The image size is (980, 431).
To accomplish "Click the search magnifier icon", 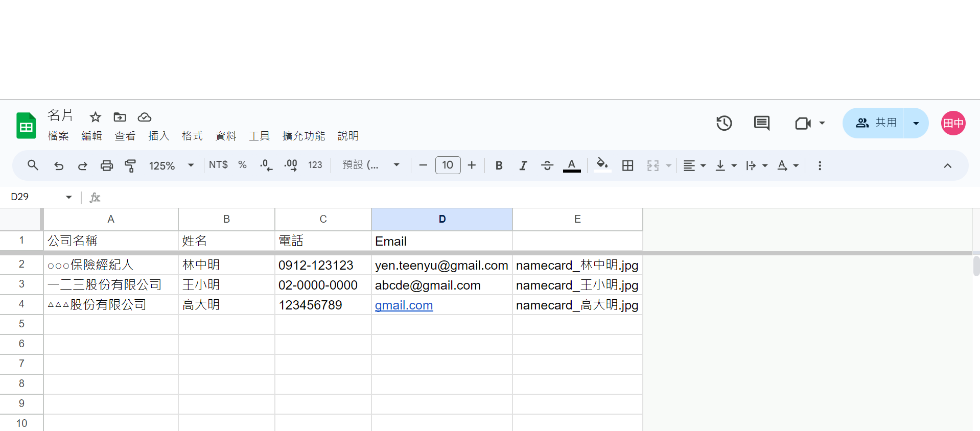I will (x=33, y=165).
